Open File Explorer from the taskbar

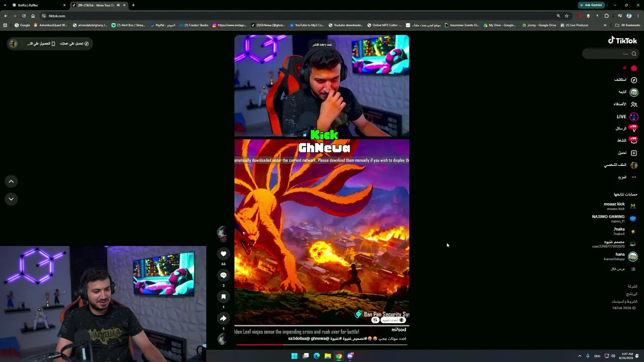coord(328,356)
